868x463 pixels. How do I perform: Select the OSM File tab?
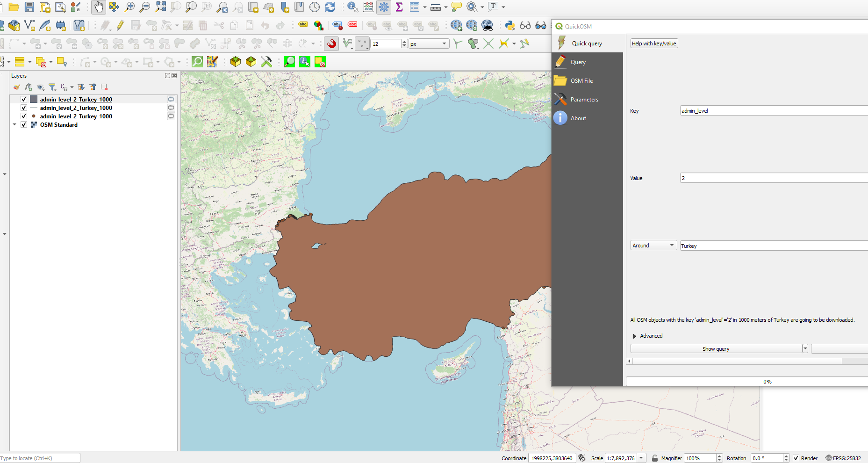tap(588, 80)
